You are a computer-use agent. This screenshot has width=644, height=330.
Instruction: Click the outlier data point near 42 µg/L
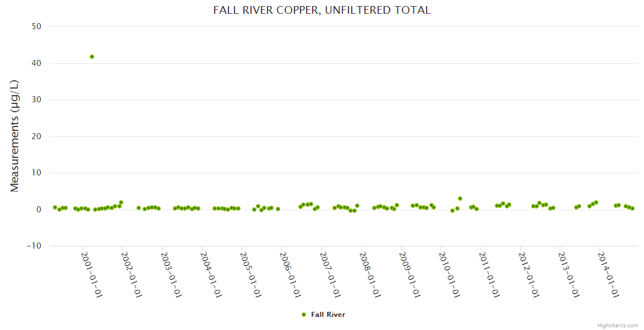point(92,57)
